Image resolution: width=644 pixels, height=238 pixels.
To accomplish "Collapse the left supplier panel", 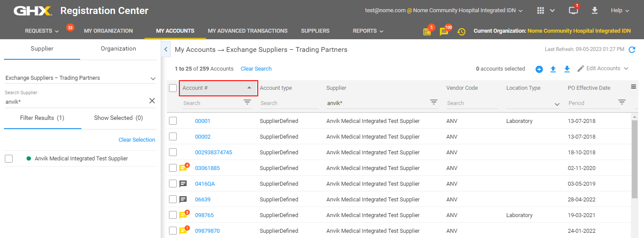I will 166,50.
